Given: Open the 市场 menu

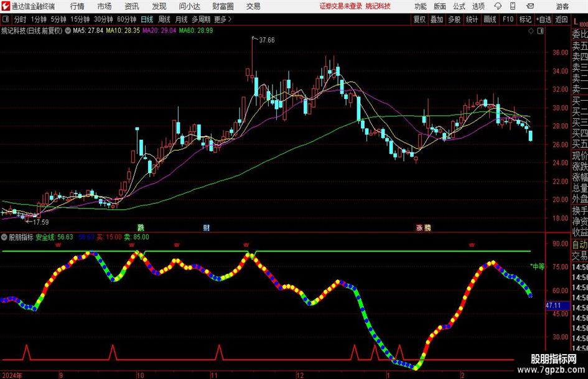Looking at the screenshot, I should pyautogui.click(x=105, y=6).
